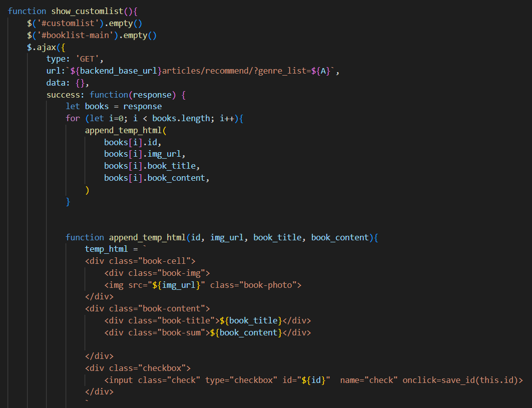
Task: Click div class="checkbox" line
Action: pos(138,368)
